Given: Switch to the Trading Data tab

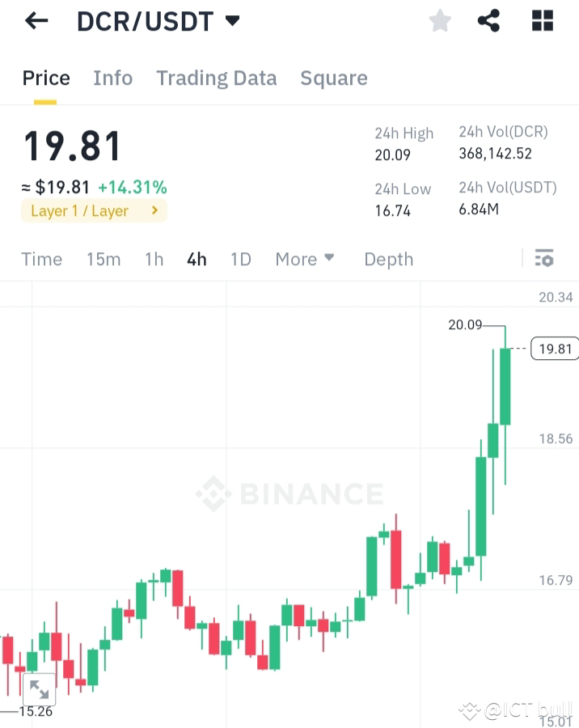Looking at the screenshot, I should [216, 78].
